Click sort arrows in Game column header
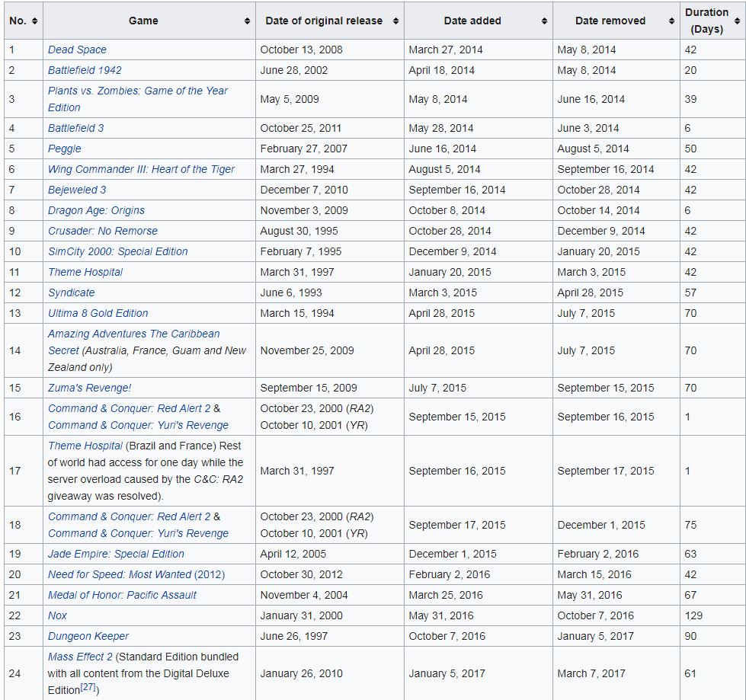The height and width of the screenshot is (700, 746). 247,21
